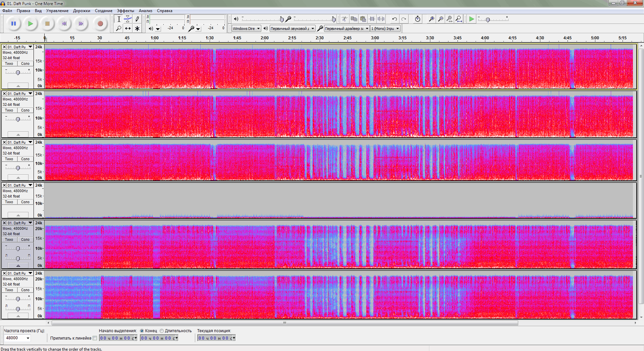
Task: Open the Анализ menu
Action: pyautogui.click(x=146, y=11)
